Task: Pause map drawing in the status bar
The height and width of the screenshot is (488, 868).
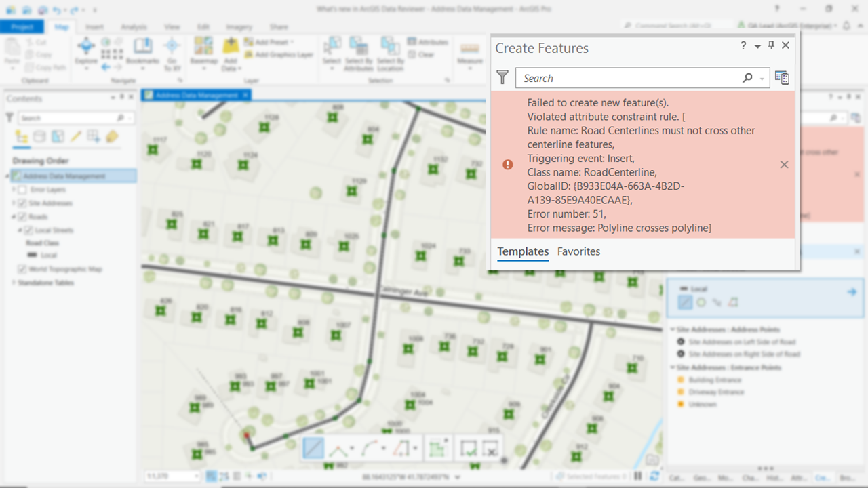Action: point(638,476)
